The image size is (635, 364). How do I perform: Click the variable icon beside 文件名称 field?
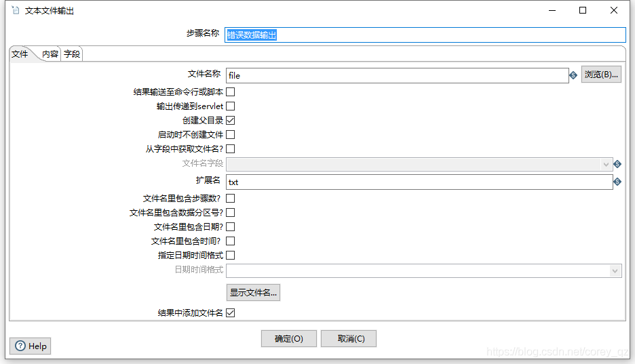[573, 75]
